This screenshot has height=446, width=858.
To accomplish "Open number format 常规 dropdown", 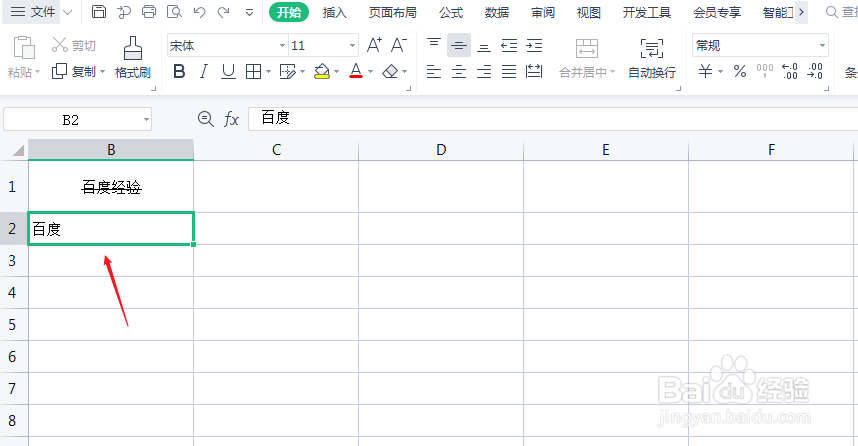I will pyautogui.click(x=822, y=45).
